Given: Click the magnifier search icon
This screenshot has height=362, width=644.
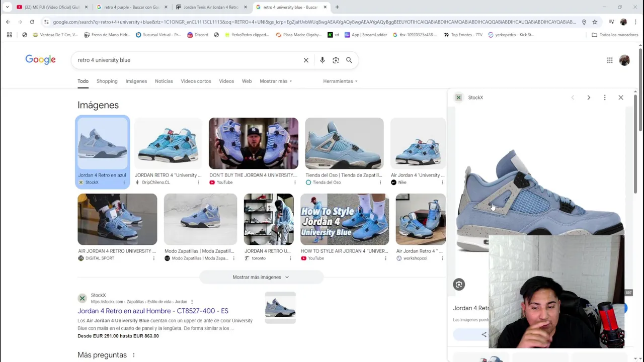Looking at the screenshot, I should 349,60.
